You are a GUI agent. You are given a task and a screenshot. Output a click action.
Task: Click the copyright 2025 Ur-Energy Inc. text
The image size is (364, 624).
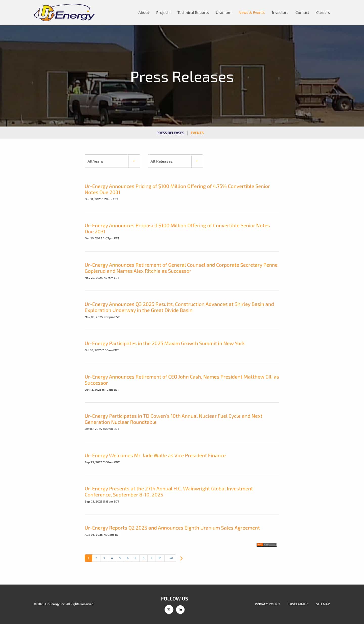[x=64, y=604]
